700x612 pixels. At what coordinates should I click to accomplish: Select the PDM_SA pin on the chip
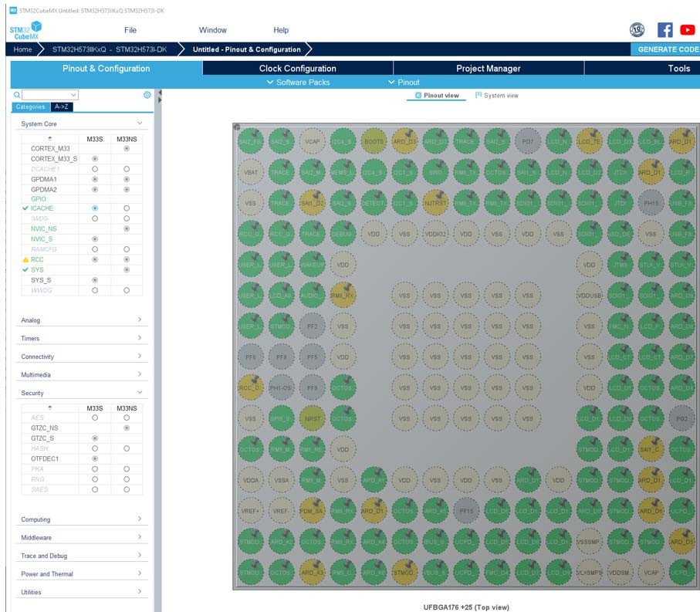pos(312,511)
